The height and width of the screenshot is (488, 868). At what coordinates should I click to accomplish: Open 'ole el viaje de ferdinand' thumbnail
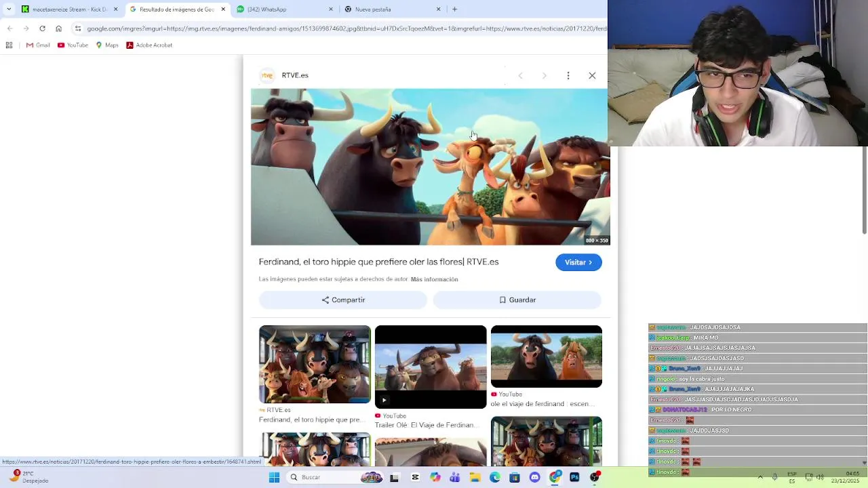tap(547, 357)
